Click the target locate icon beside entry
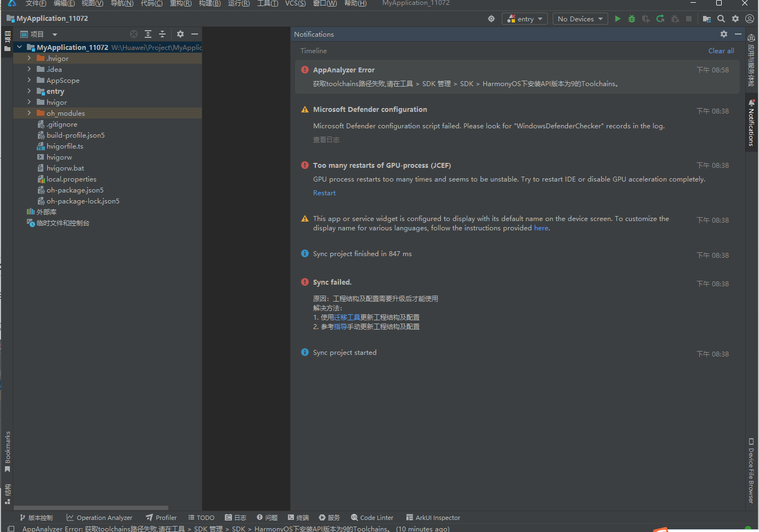This screenshot has width=759, height=532. pyautogui.click(x=491, y=19)
